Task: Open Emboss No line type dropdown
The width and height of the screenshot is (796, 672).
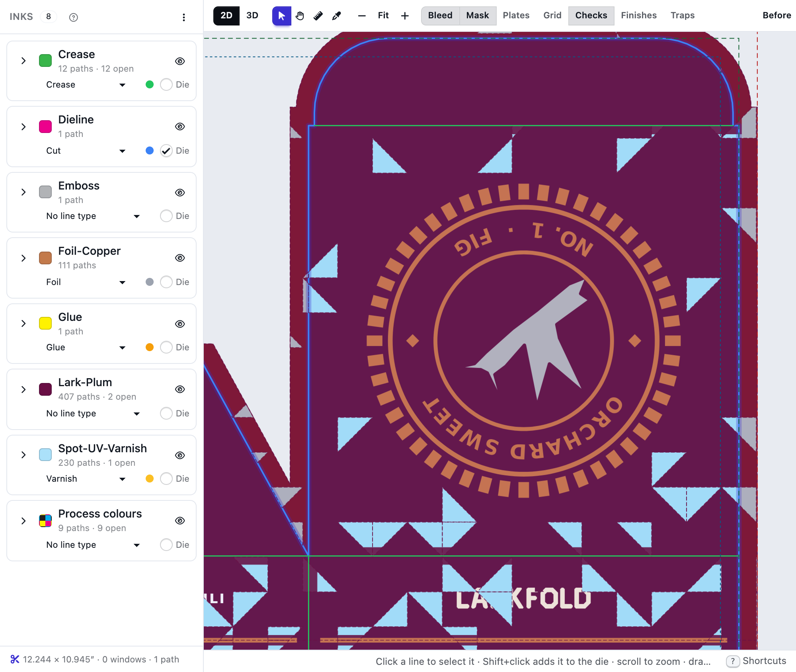Action: tap(93, 216)
